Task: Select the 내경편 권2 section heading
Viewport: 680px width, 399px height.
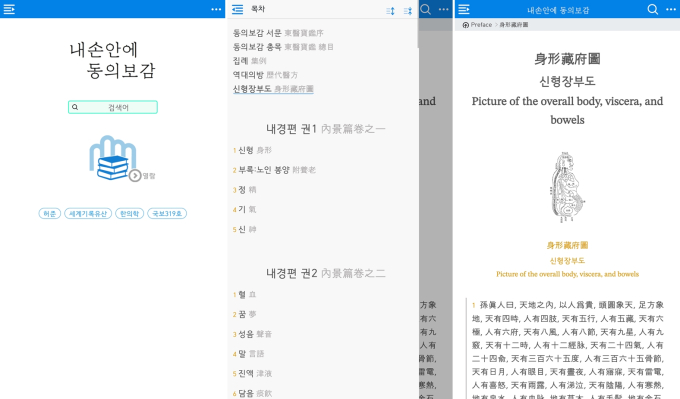Action: (326, 273)
